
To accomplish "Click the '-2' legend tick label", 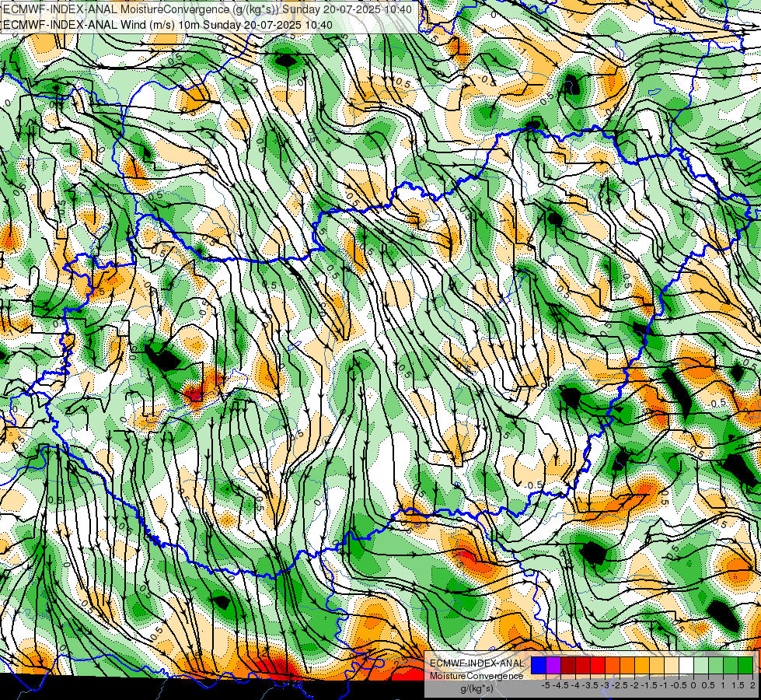I will pos(634,685).
